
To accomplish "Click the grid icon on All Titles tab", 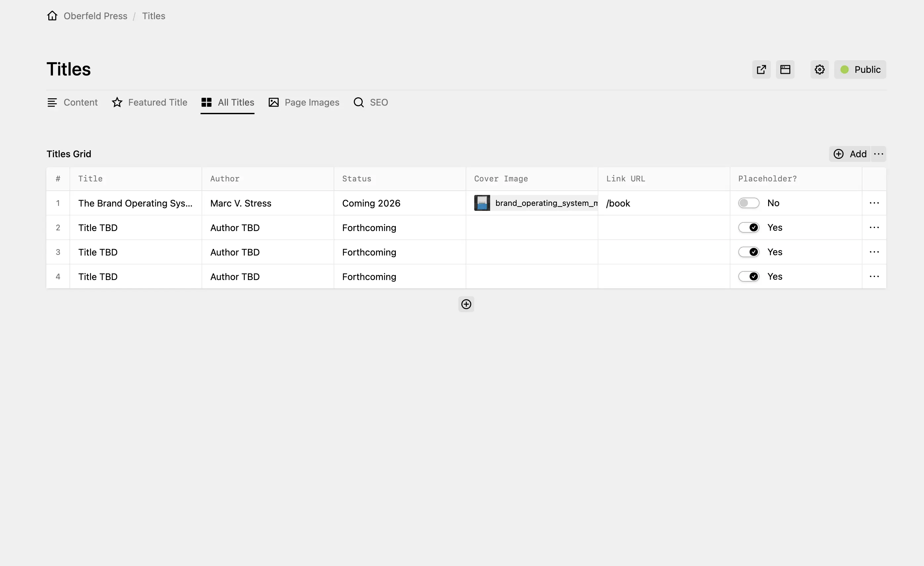I will (207, 102).
